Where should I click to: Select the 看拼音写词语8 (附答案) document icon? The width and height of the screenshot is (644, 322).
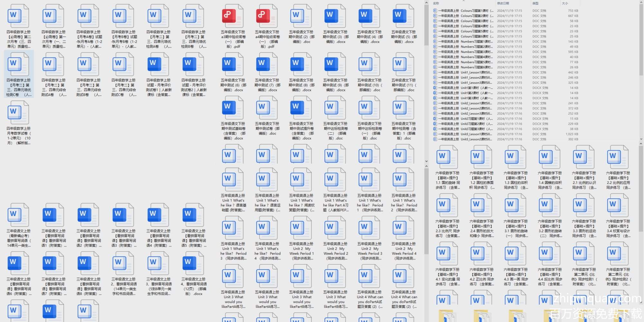89,263
